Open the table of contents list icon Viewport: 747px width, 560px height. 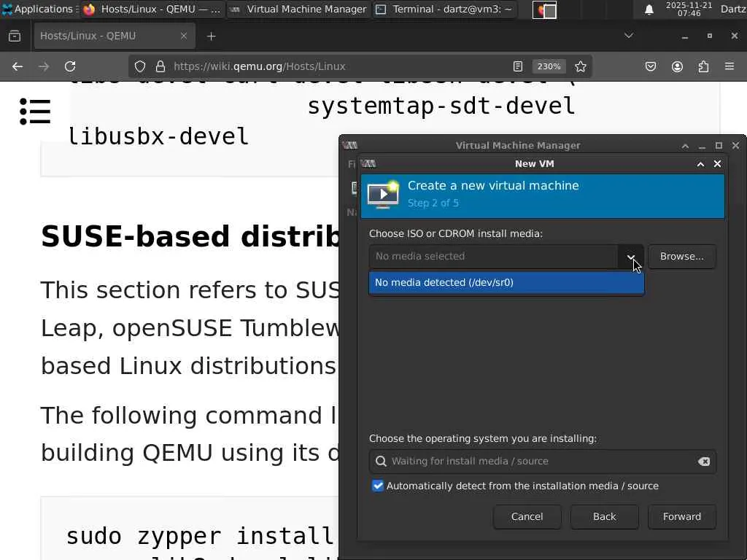pyautogui.click(x=35, y=112)
